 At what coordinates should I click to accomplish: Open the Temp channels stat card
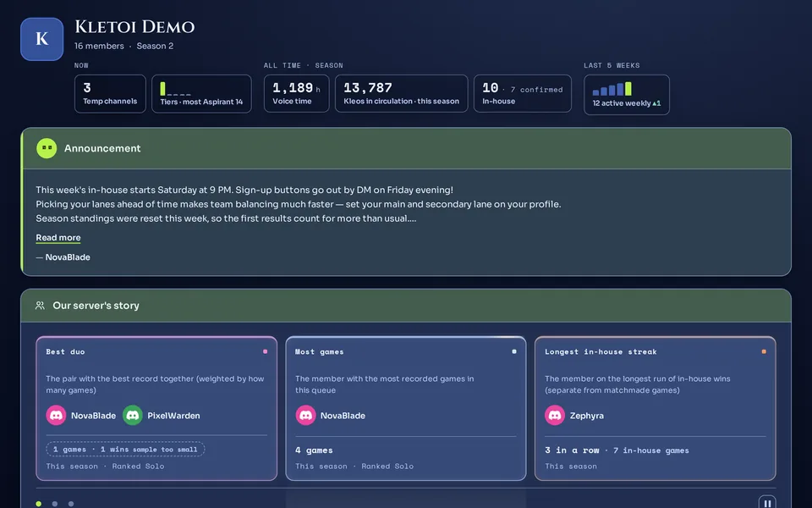(x=110, y=94)
